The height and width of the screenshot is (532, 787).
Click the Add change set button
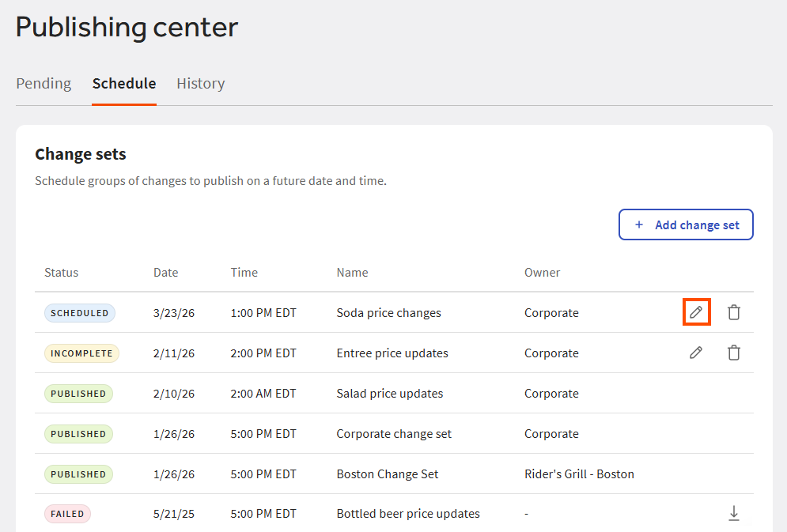[x=686, y=224]
